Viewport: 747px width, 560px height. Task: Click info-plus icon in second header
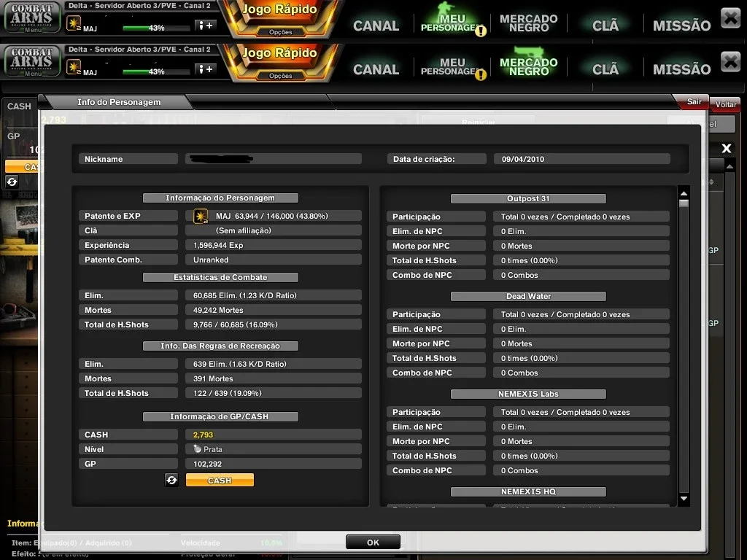click(206, 69)
